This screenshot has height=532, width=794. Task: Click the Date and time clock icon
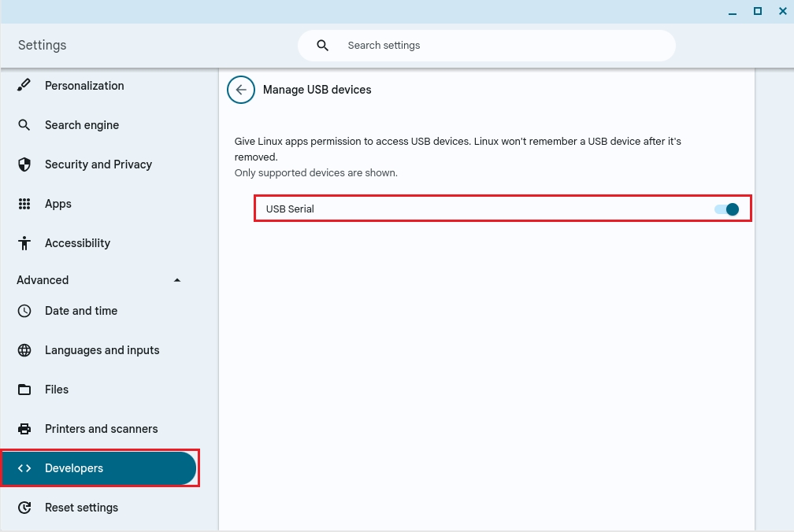tap(24, 311)
